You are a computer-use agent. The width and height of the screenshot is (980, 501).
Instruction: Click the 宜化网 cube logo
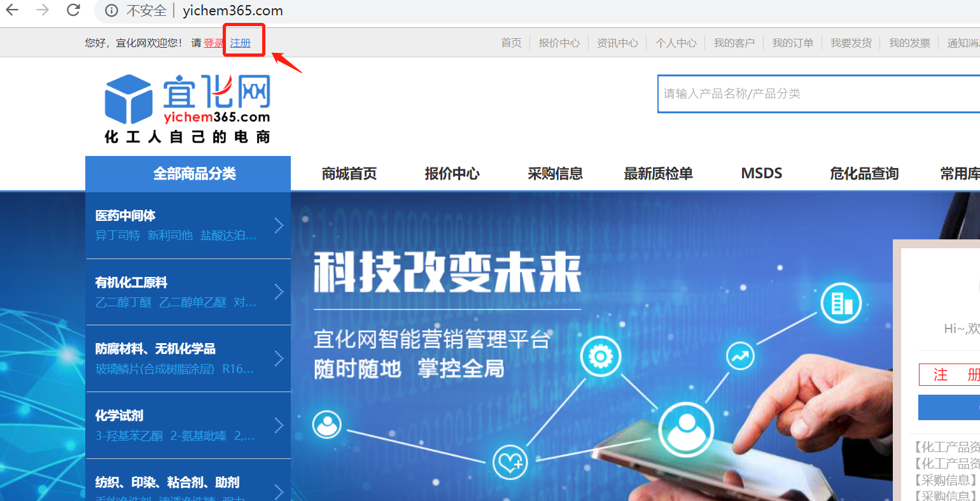pyautogui.click(x=129, y=99)
